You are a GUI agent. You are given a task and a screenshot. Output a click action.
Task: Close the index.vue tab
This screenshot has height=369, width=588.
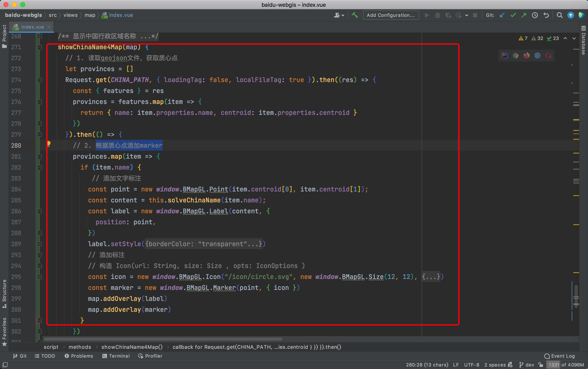pos(49,27)
